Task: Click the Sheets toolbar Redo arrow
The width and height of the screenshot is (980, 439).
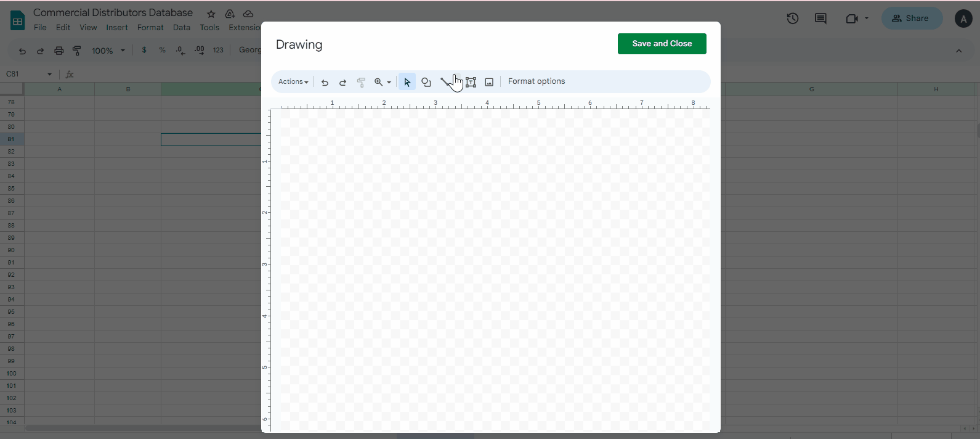Action: 40,51
